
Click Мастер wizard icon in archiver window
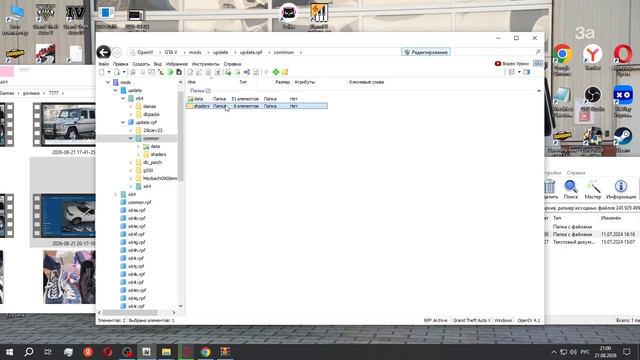(592, 189)
